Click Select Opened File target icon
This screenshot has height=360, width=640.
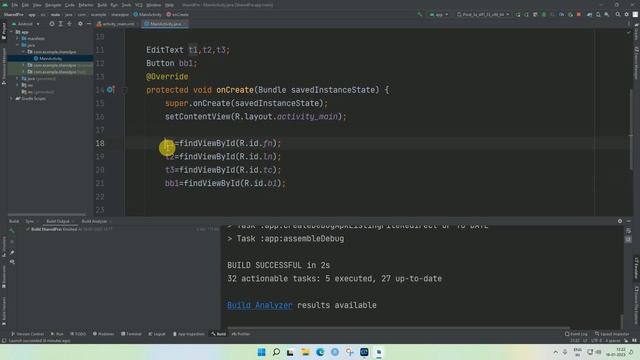51,24
